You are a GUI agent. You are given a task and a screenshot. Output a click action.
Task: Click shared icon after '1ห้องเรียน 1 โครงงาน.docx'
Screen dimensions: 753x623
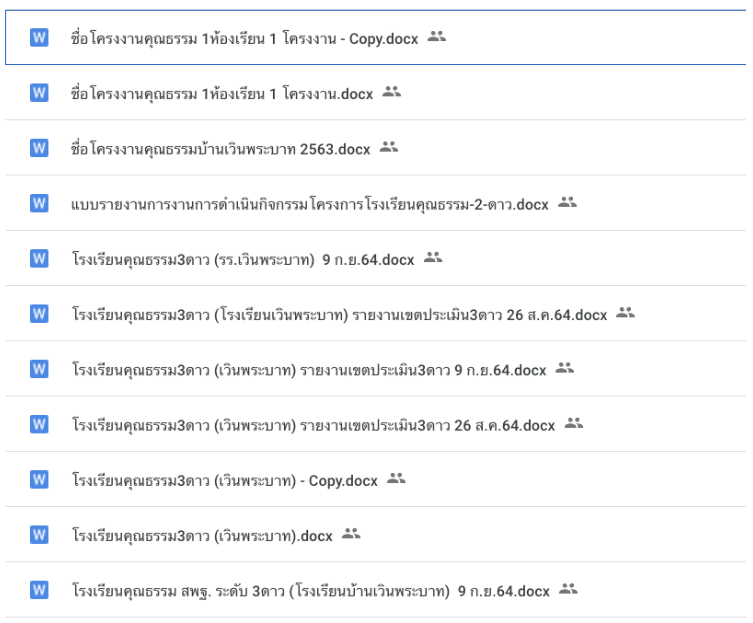pos(391,91)
